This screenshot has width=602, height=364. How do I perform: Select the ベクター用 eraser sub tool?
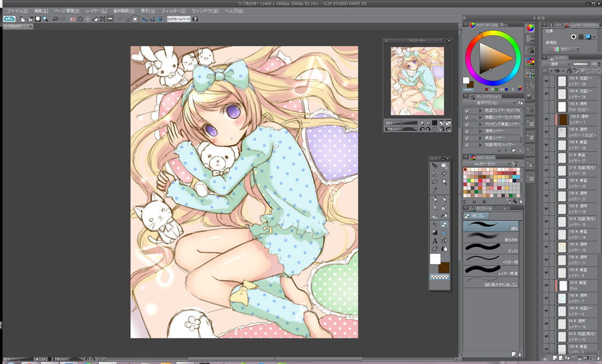coord(491,259)
